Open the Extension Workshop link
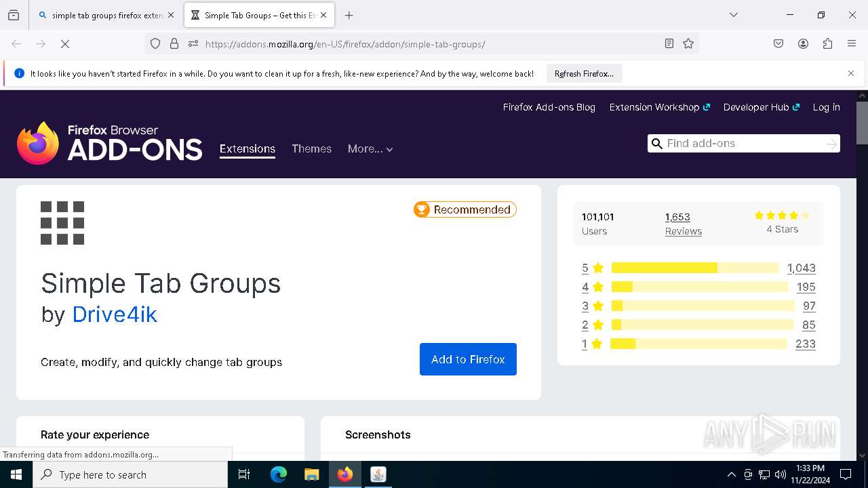The height and width of the screenshot is (488, 868). (x=659, y=107)
